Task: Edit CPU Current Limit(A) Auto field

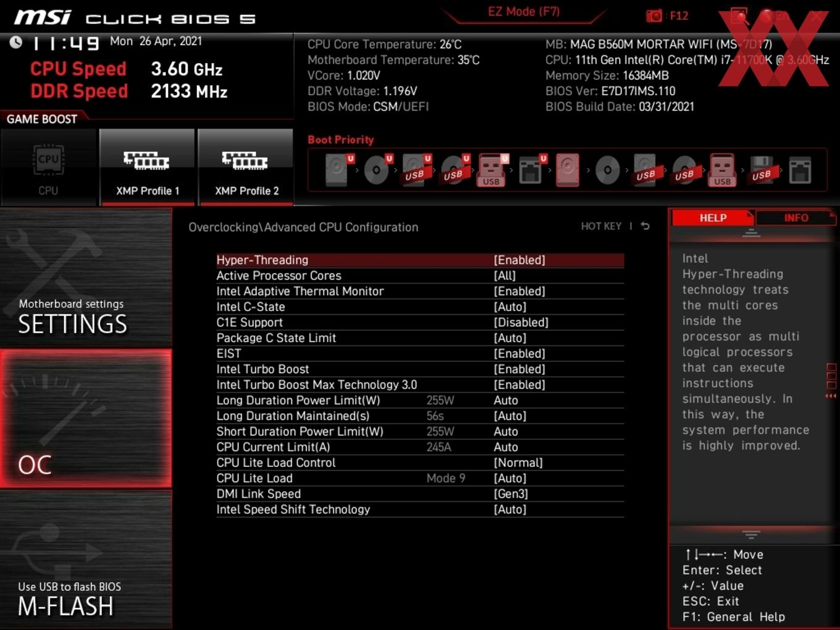Action: 506,447
